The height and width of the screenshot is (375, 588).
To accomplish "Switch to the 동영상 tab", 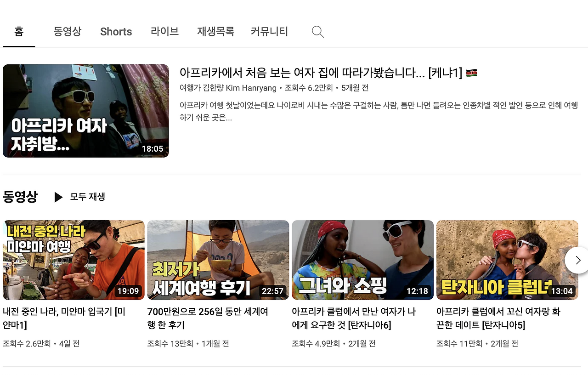I will click(x=67, y=31).
